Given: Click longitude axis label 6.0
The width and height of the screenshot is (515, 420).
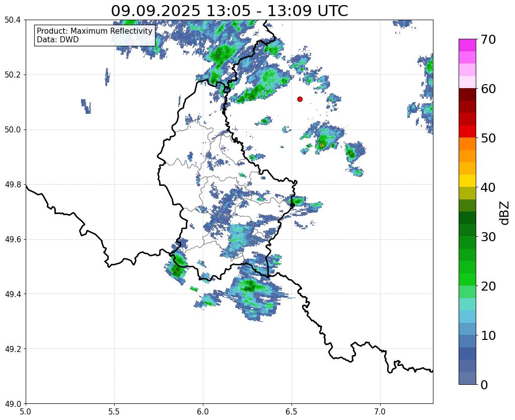Looking at the screenshot, I should (x=203, y=411).
